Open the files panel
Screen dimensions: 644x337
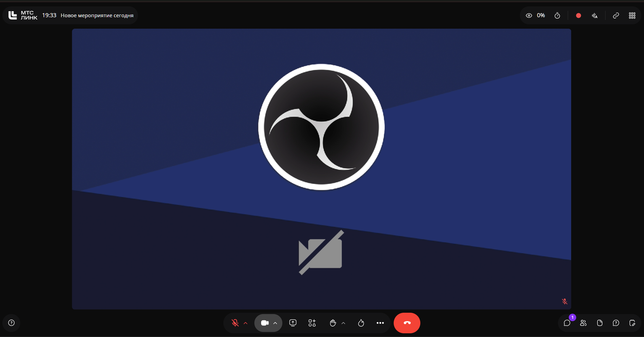pyautogui.click(x=600, y=323)
